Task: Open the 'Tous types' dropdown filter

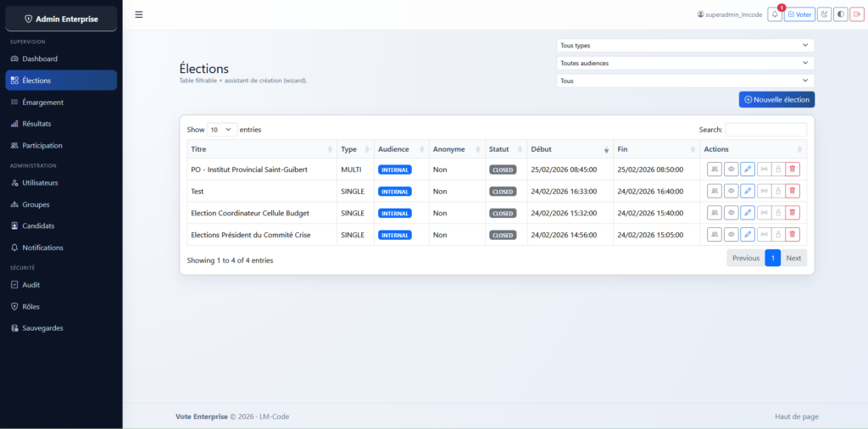Action: [x=685, y=45]
